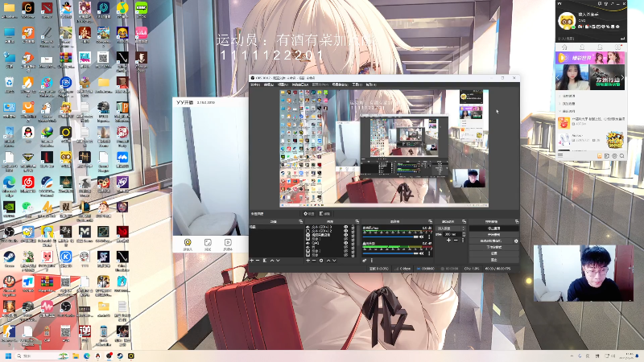The width and height of the screenshot is (644, 362).
Task: Add a new source in OBS Sources dock
Action: point(308,261)
